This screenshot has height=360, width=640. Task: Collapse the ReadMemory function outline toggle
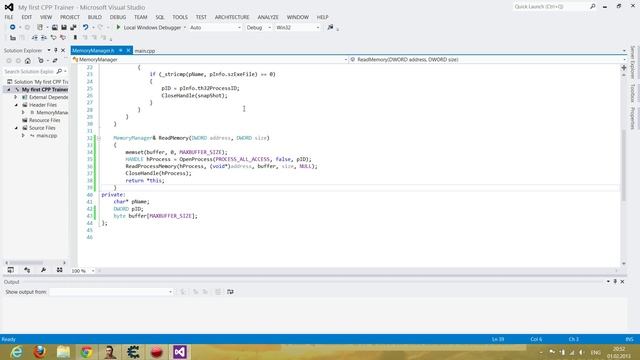(x=99, y=138)
